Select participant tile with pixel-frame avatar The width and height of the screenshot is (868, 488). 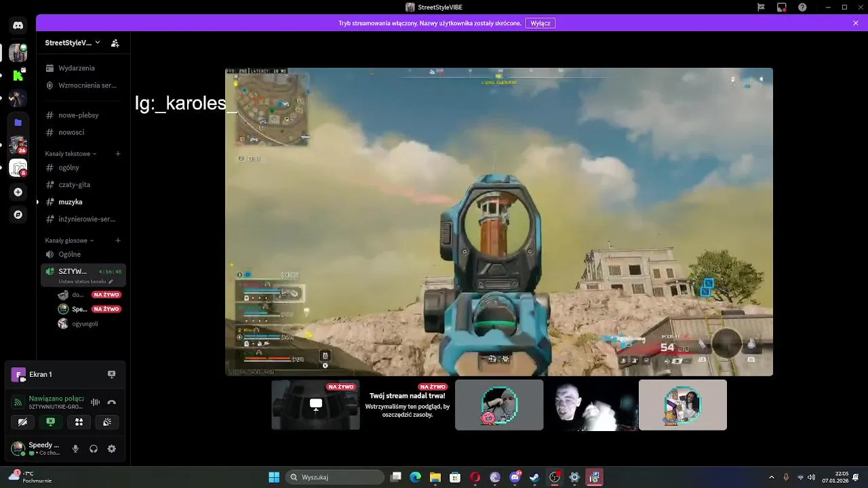[499, 405]
